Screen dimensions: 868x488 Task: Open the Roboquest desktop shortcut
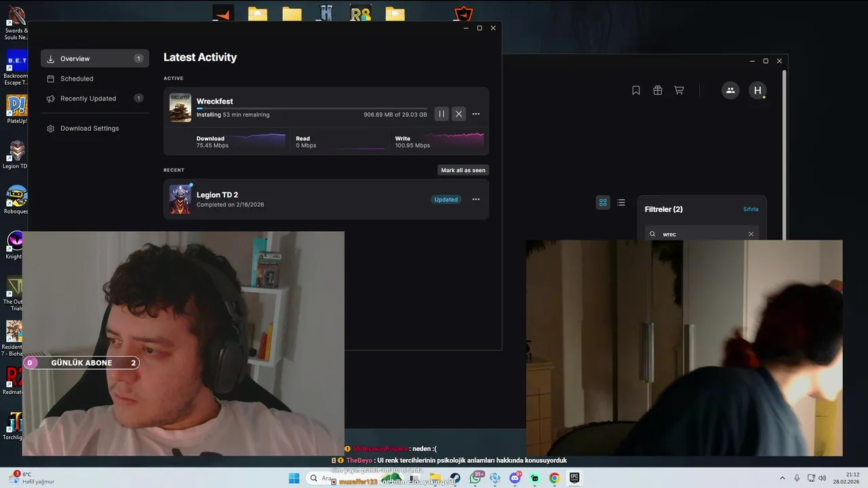point(16,200)
